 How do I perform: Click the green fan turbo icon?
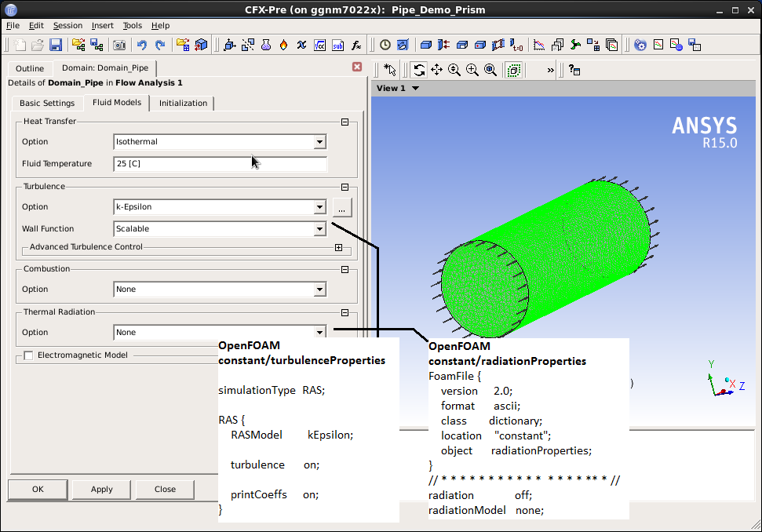tap(575, 46)
